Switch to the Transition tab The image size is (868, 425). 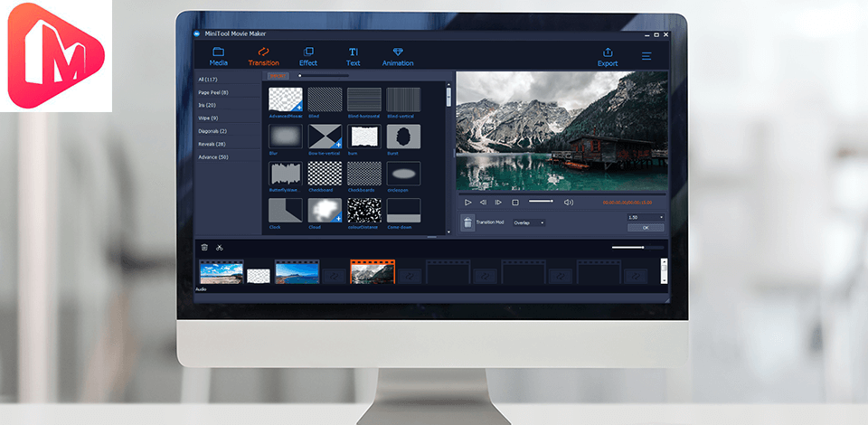(x=263, y=57)
